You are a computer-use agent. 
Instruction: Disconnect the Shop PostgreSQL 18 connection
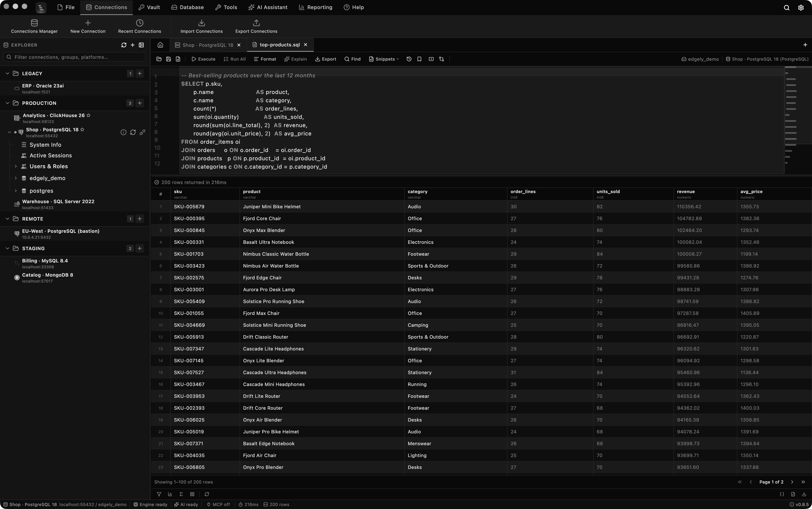point(142,133)
